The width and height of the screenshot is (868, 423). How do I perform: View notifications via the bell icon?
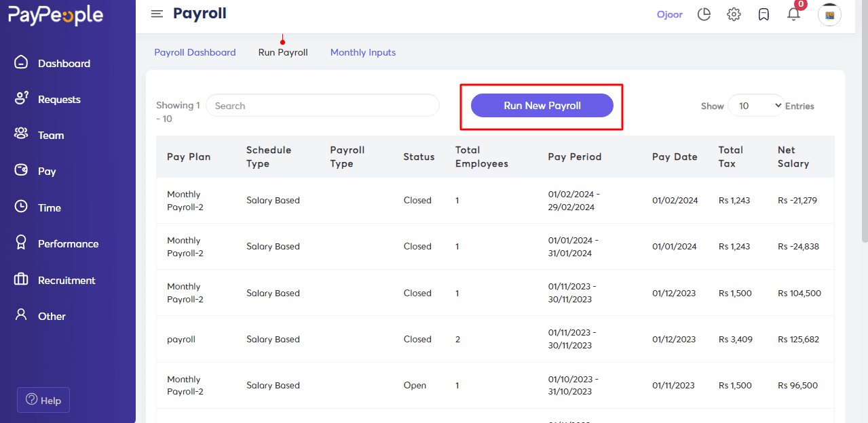[793, 14]
